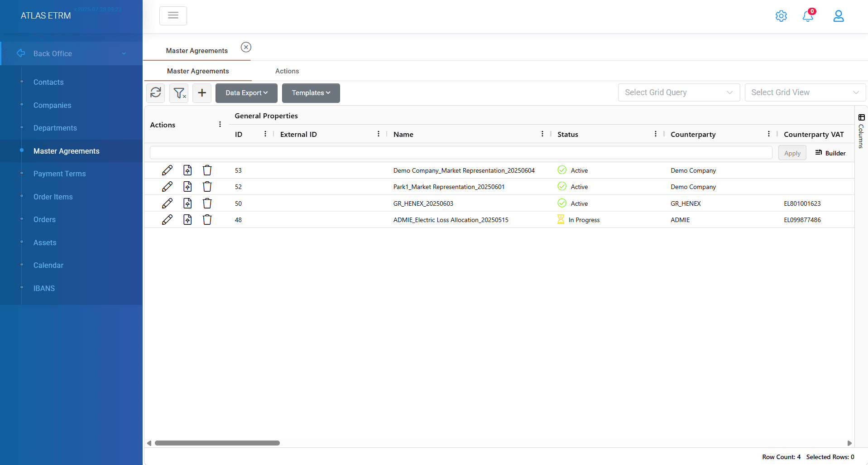
Task: Close the Master Agreements tab
Action: pyautogui.click(x=246, y=47)
